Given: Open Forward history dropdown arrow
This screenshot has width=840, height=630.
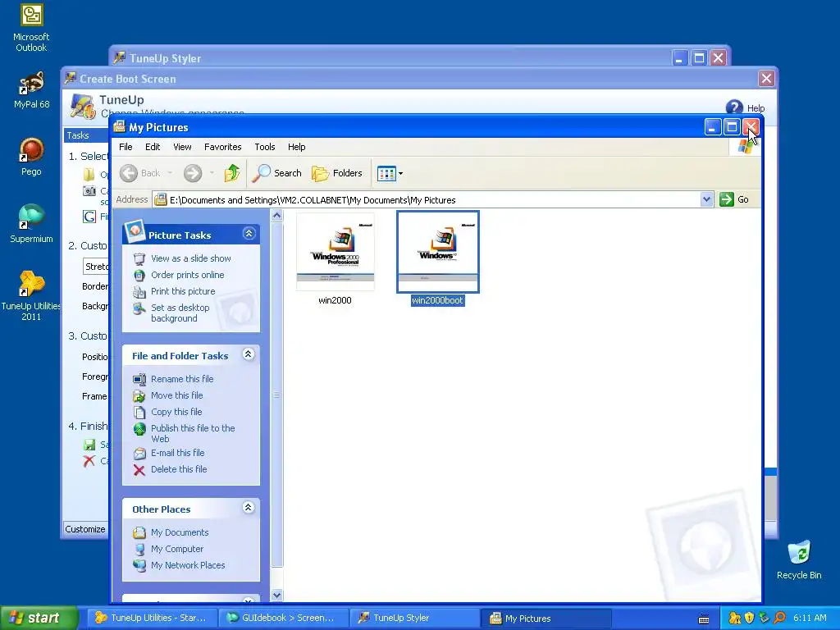Looking at the screenshot, I should 212,173.
